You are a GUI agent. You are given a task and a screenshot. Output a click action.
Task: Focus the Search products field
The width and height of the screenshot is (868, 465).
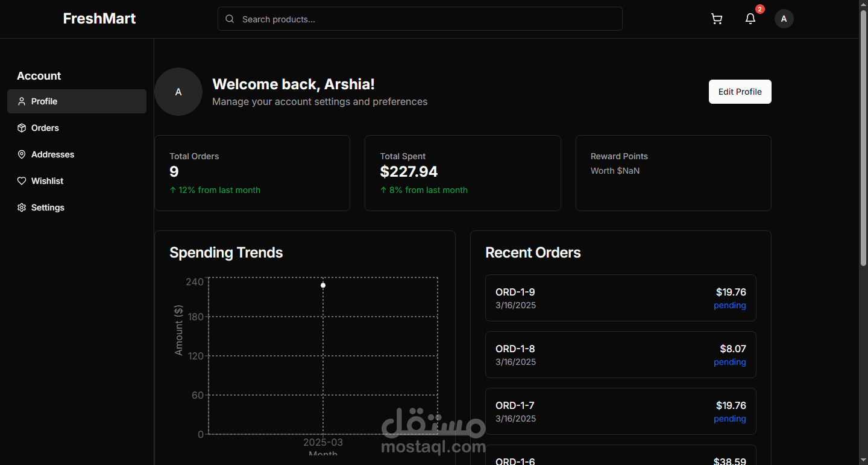(420, 19)
